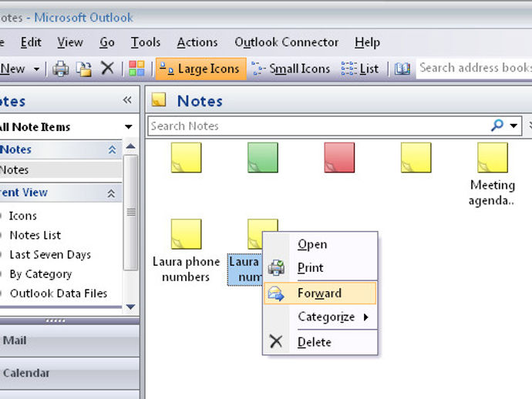Select the Outlook Data Files view
This screenshot has width=532, height=399.
click(59, 293)
